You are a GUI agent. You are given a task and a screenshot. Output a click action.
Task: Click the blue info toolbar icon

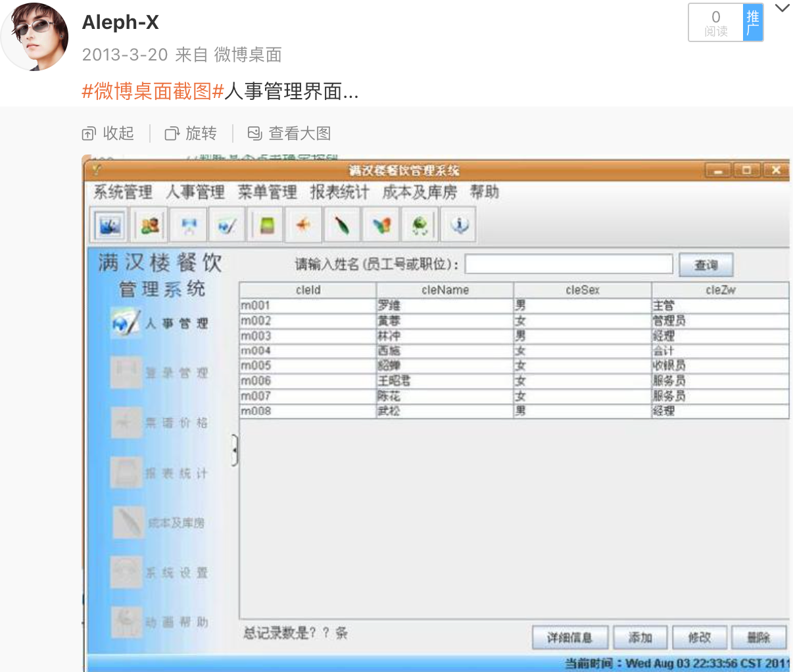coord(458,226)
